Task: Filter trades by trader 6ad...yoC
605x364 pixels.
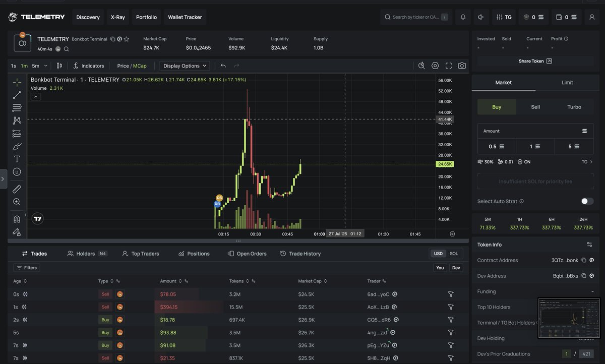Action: tap(451, 294)
